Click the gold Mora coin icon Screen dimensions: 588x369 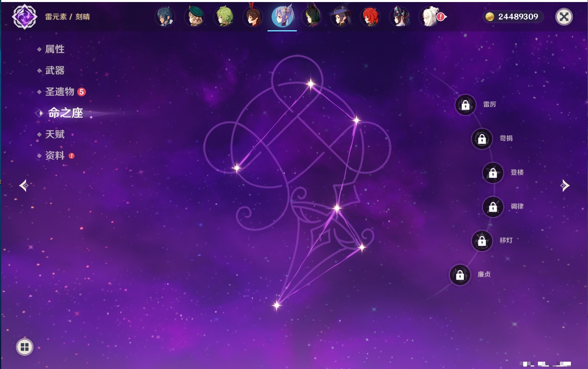[490, 17]
